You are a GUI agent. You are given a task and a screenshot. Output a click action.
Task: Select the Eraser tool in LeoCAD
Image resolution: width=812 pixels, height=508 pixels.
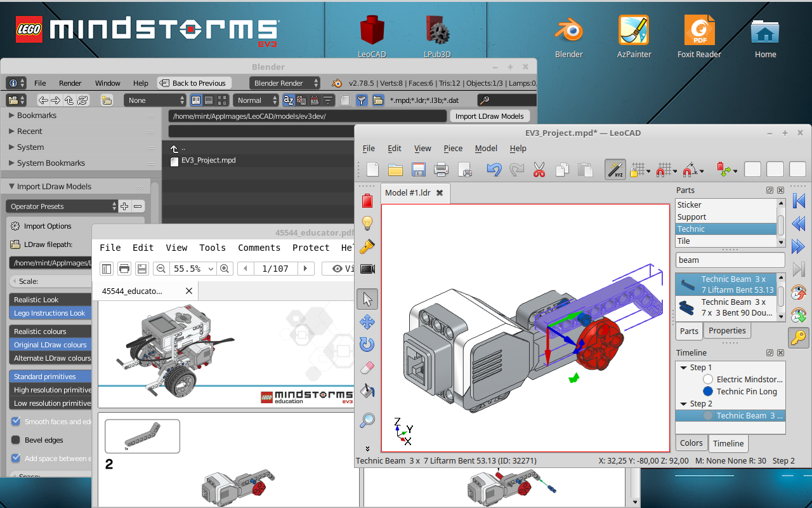(367, 368)
